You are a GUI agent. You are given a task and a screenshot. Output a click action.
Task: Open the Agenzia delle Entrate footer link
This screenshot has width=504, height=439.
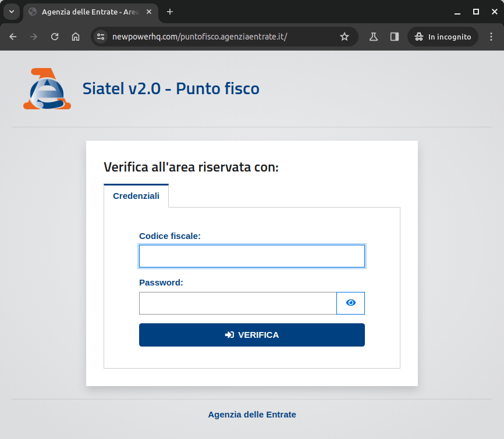point(252,415)
